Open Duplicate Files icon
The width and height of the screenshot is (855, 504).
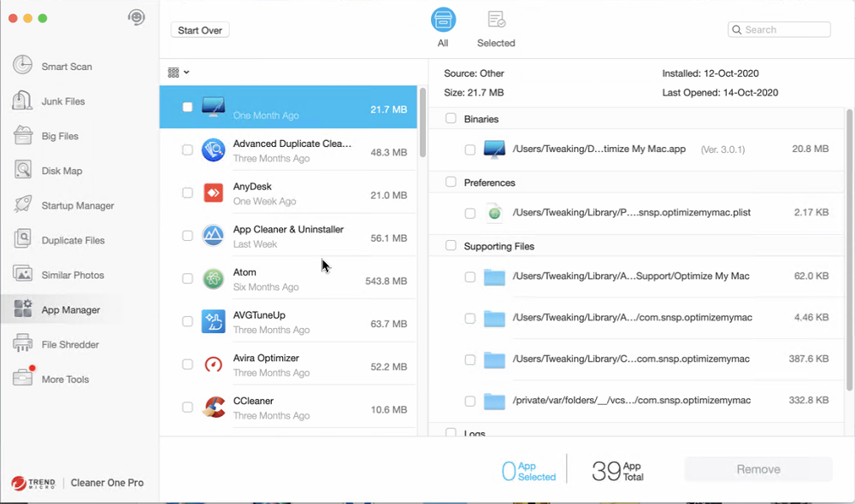coord(22,239)
